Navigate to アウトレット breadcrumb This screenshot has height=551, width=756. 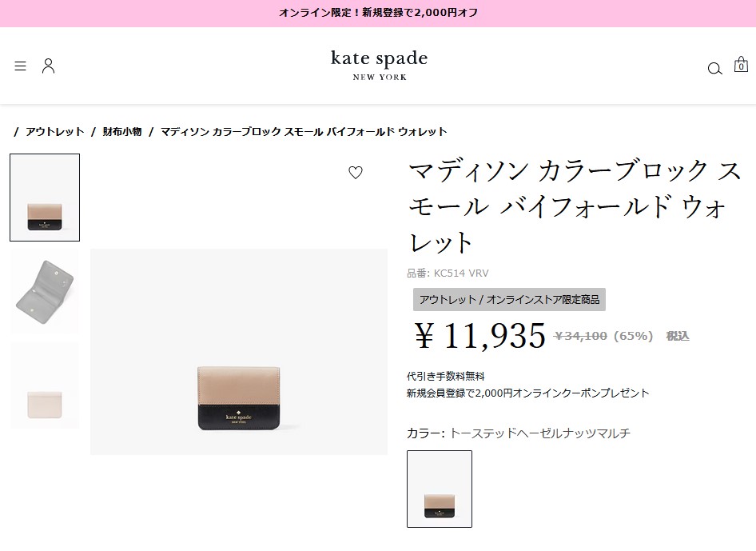(x=55, y=132)
